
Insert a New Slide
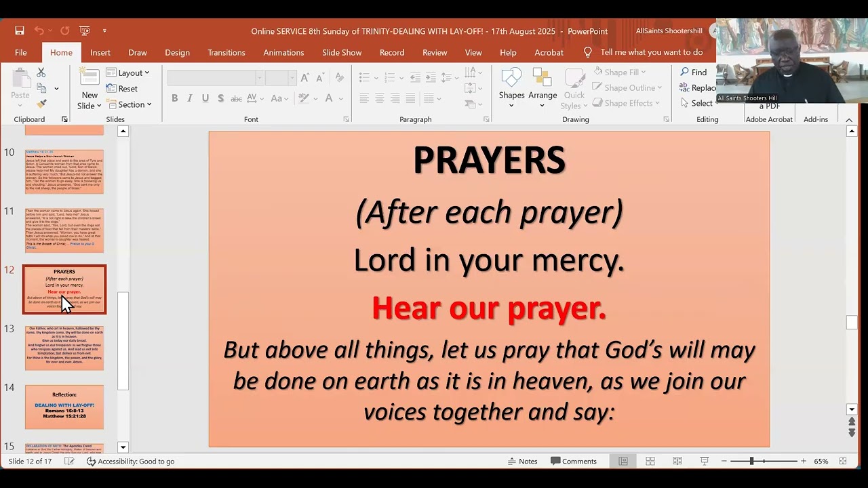(x=90, y=88)
